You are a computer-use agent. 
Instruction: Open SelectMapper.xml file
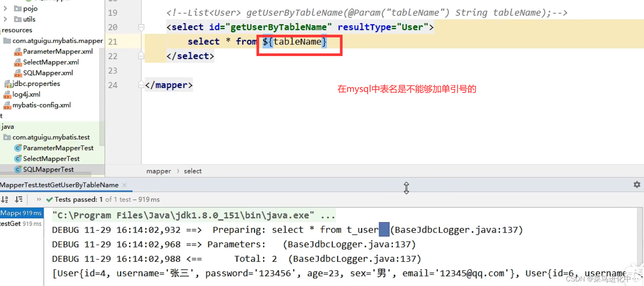coord(51,62)
